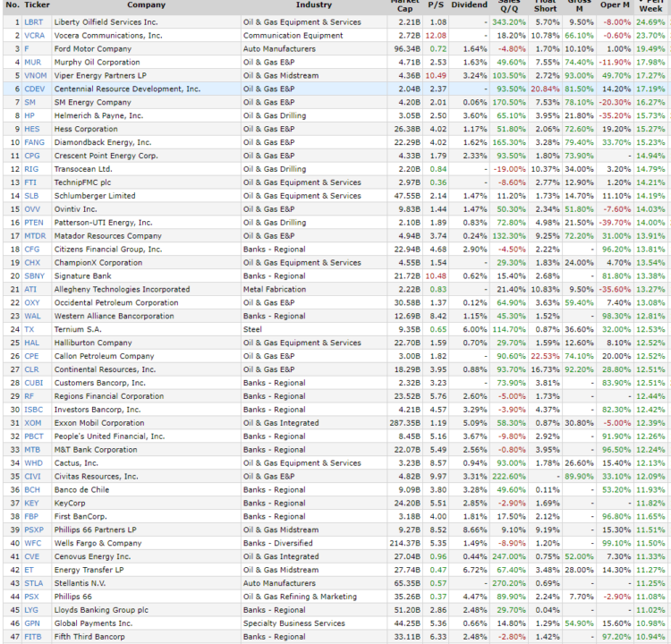Select company name Viper Energy Partners LP

coord(100,76)
